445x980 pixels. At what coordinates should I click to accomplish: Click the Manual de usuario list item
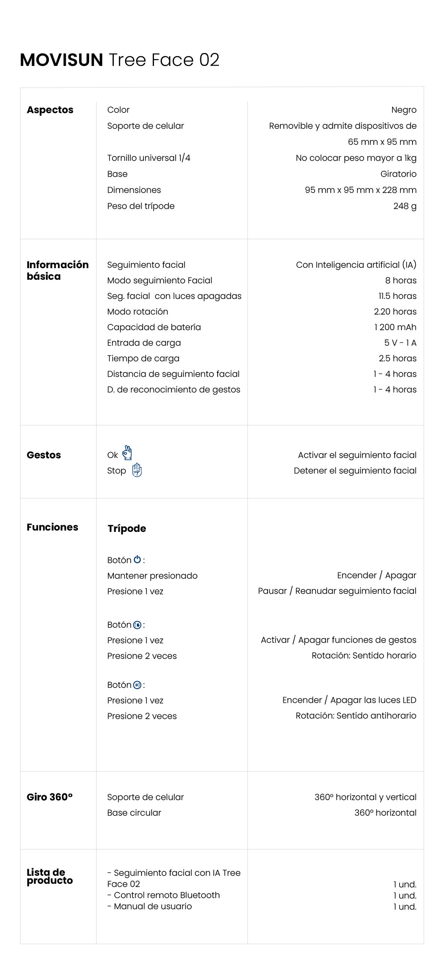(153, 906)
